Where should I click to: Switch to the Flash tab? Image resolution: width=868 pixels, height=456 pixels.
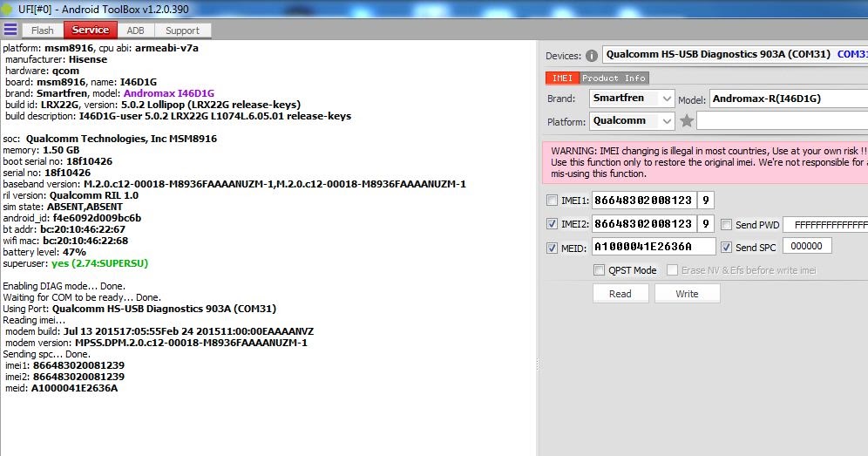pyautogui.click(x=42, y=31)
